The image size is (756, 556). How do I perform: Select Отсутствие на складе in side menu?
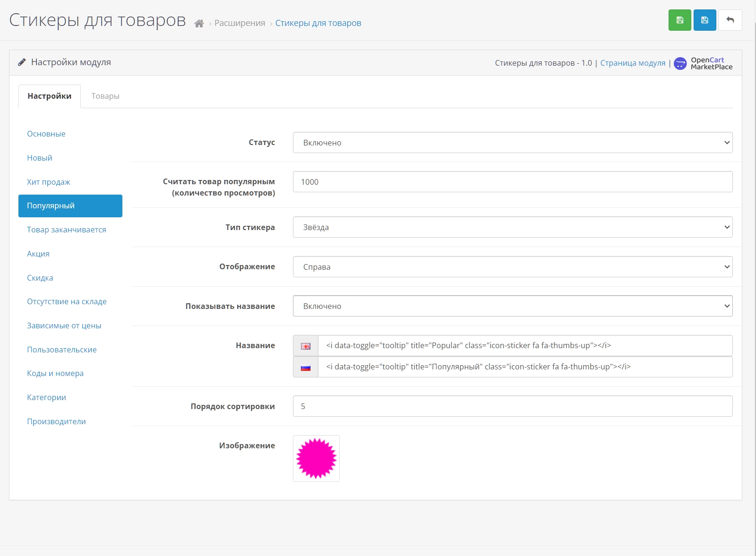70,302
